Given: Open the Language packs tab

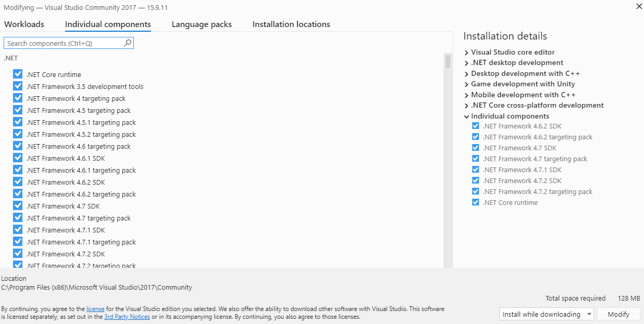Looking at the screenshot, I should (201, 24).
